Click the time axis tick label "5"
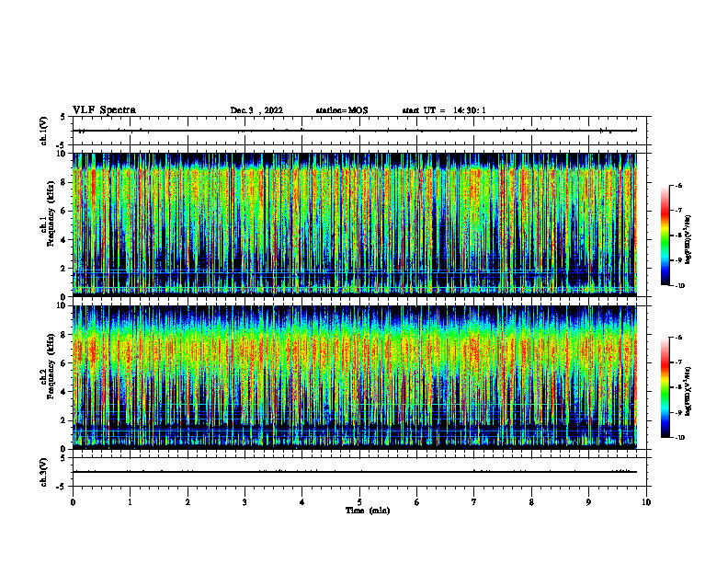728x563 pixels. [359, 502]
